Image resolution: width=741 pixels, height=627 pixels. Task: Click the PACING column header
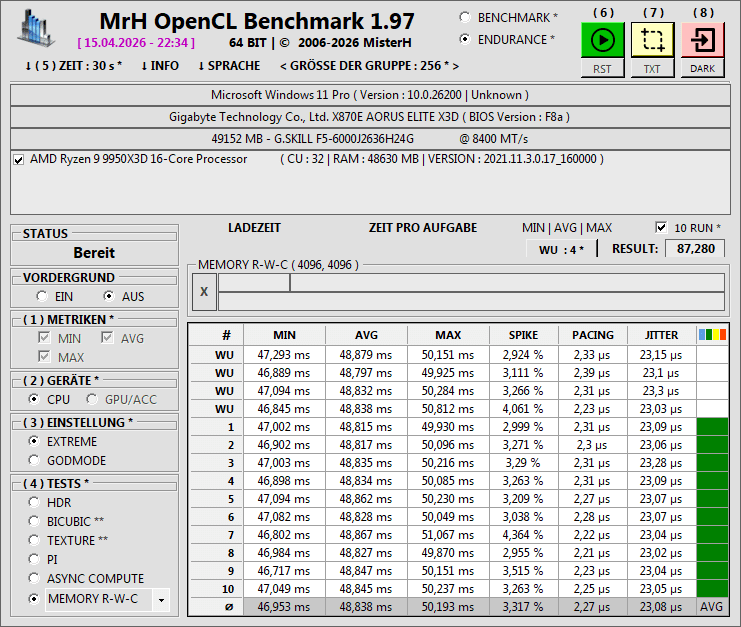click(593, 335)
